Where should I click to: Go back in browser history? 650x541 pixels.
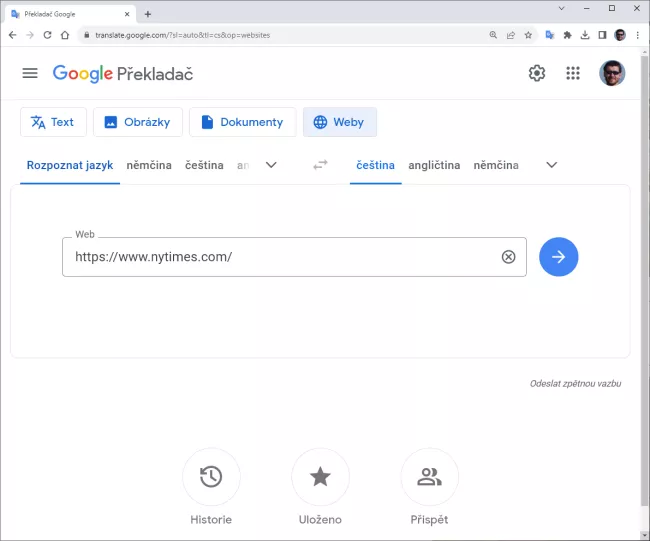(12, 35)
